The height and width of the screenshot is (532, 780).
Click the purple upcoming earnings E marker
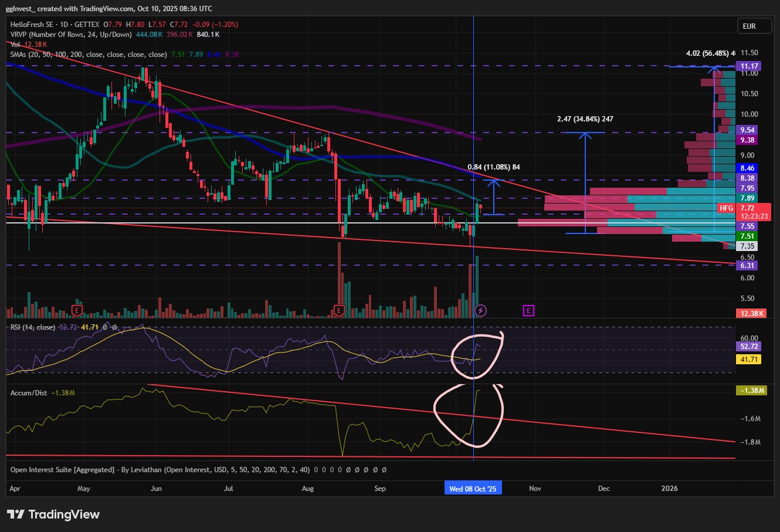(528, 310)
